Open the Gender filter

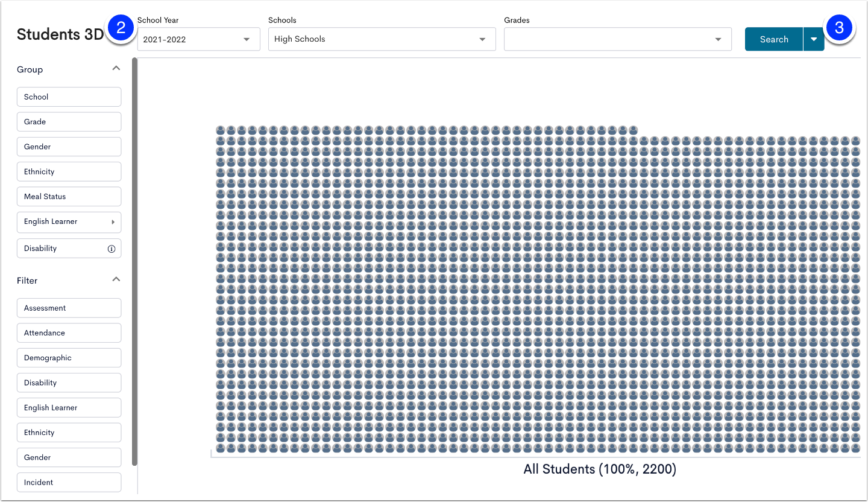(x=69, y=457)
